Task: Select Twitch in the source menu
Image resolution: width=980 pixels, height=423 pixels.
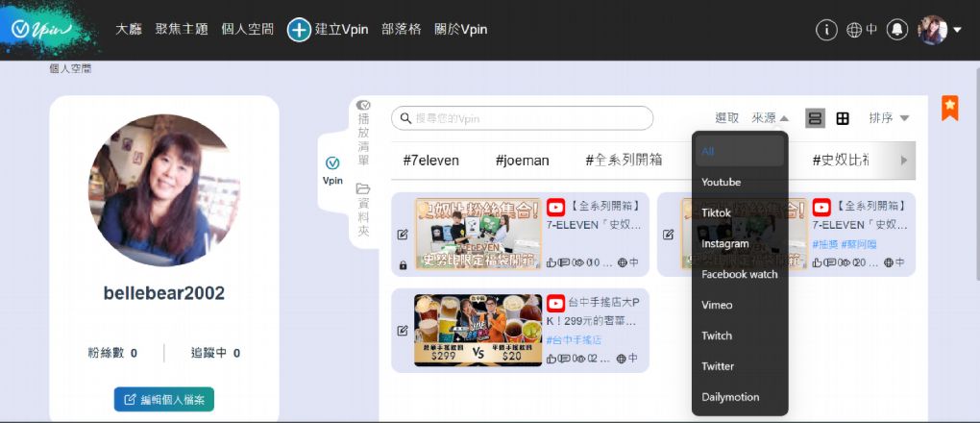Action: (x=740, y=336)
